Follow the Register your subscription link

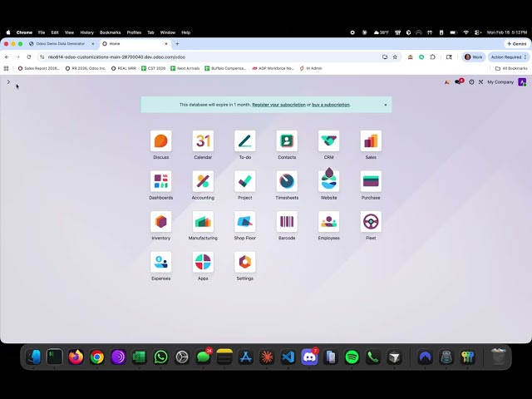point(279,105)
